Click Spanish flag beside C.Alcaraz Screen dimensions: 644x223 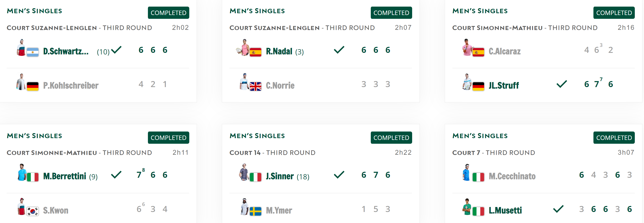(x=478, y=52)
